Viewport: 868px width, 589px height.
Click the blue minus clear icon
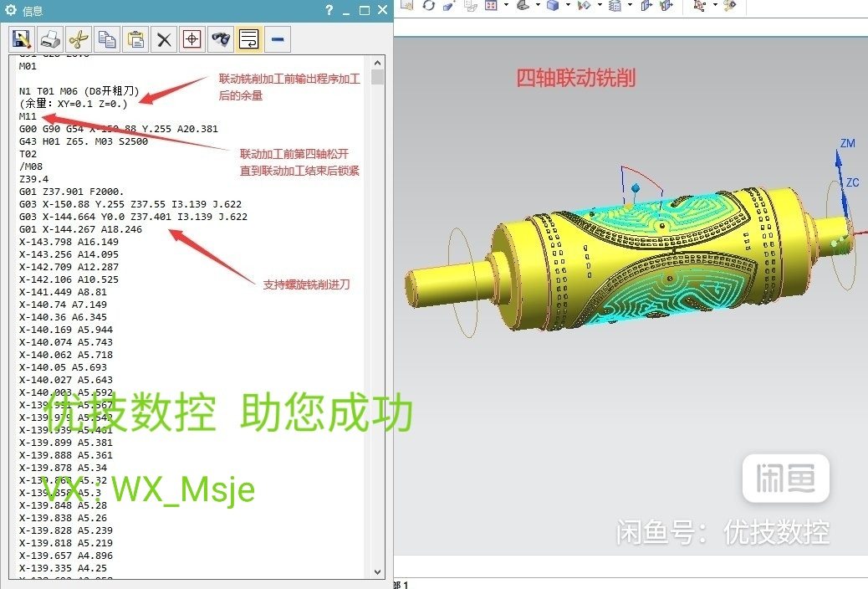278,39
